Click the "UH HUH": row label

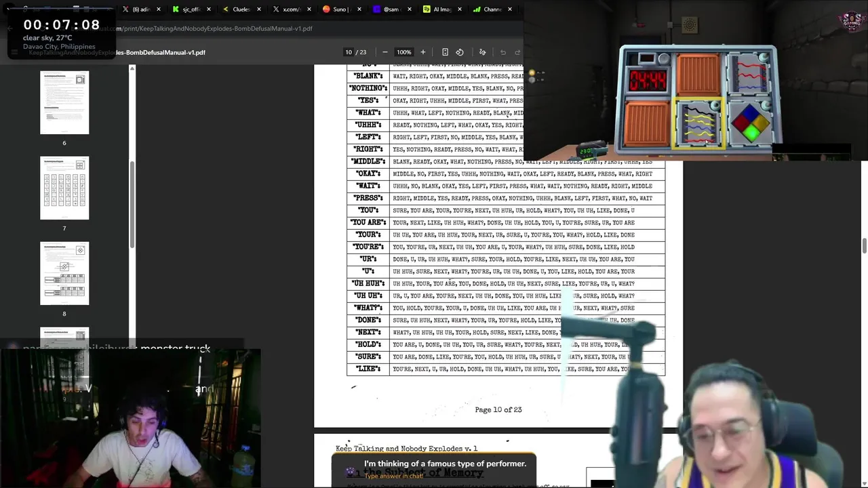[368, 283]
